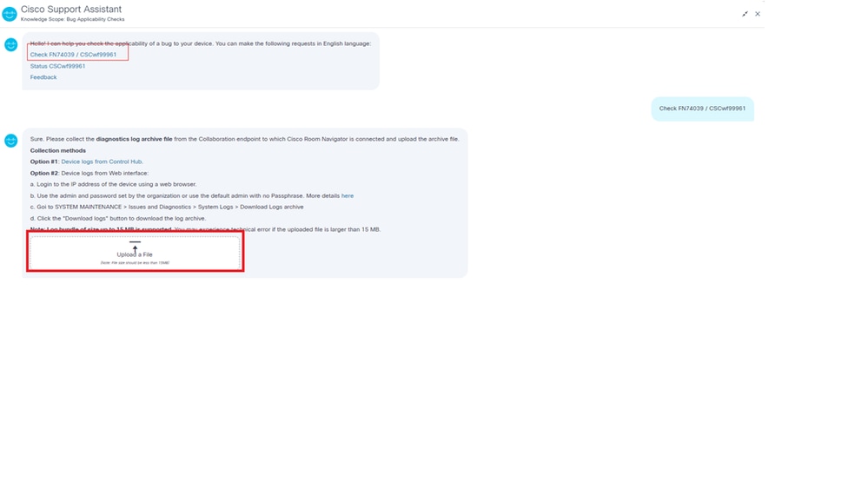
Task: Click the 15 MB log bundle note text
Action: click(x=205, y=229)
